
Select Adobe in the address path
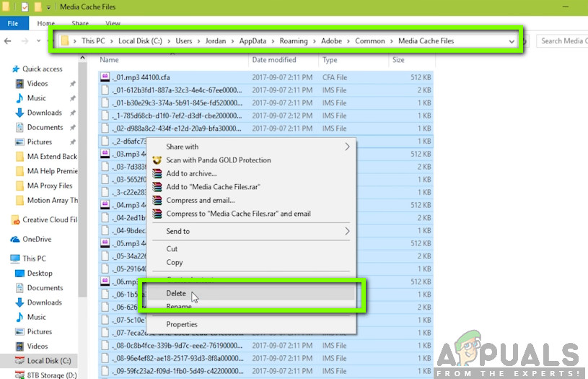point(331,41)
